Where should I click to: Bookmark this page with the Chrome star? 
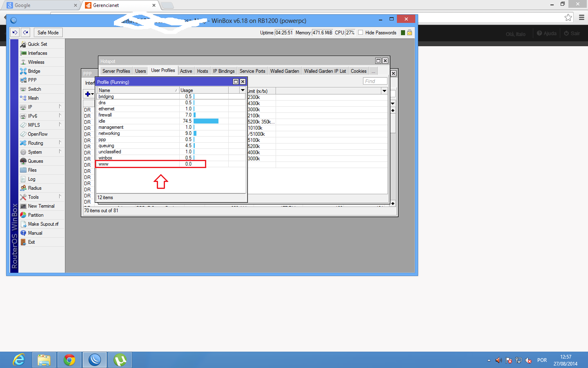click(568, 17)
